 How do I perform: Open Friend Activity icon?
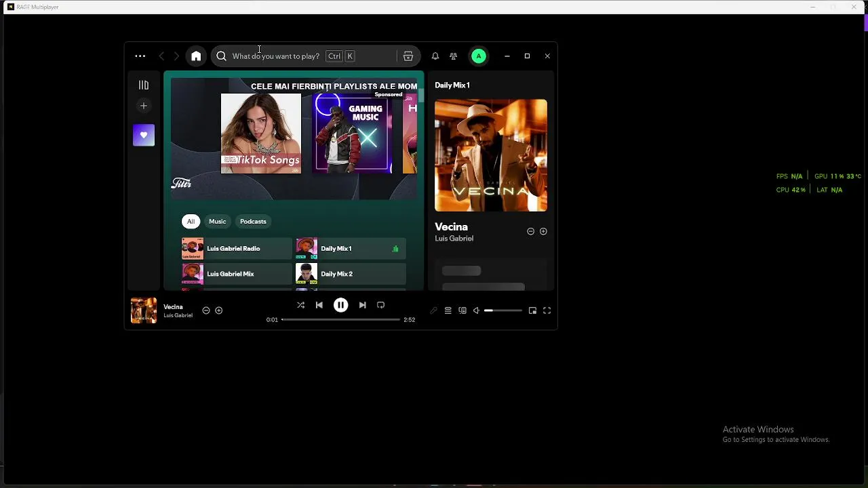[454, 56]
